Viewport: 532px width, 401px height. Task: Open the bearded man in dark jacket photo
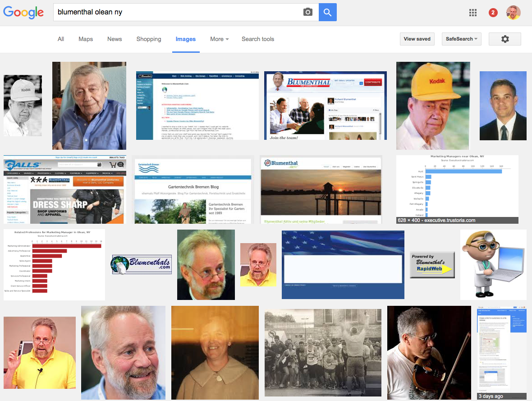coord(206,265)
